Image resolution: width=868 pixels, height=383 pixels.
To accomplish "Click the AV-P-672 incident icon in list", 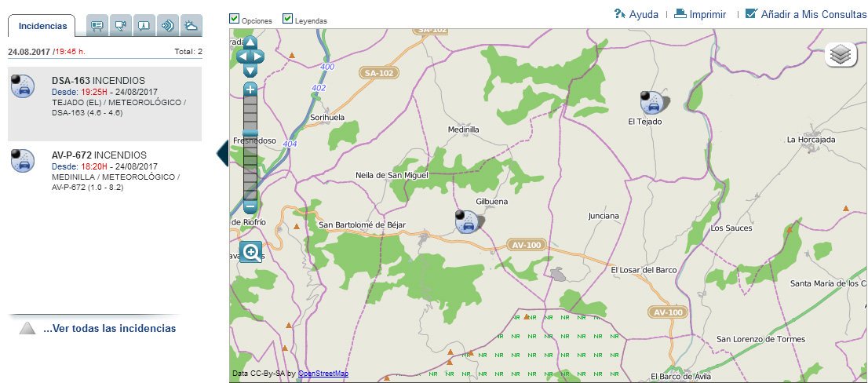I will pos(23,161).
